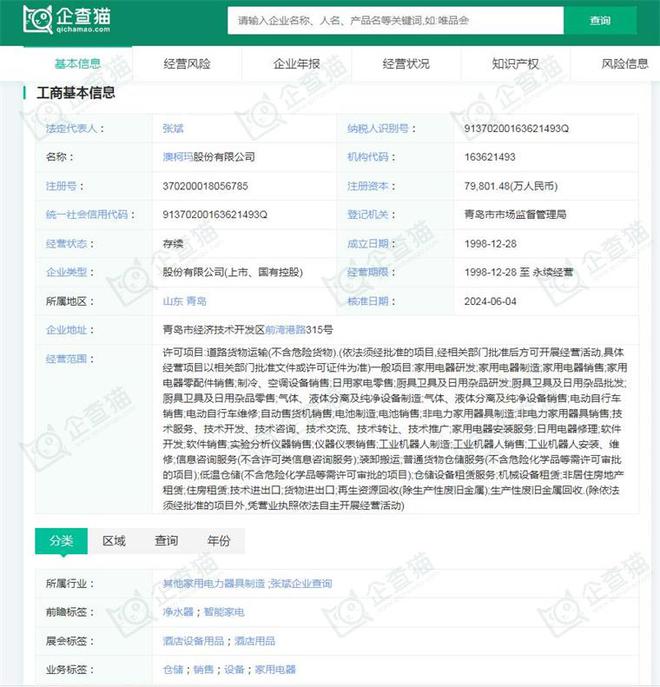Select approval date 2024-06-04
Viewport: 660px width, 687px height.
coord(490,301)
